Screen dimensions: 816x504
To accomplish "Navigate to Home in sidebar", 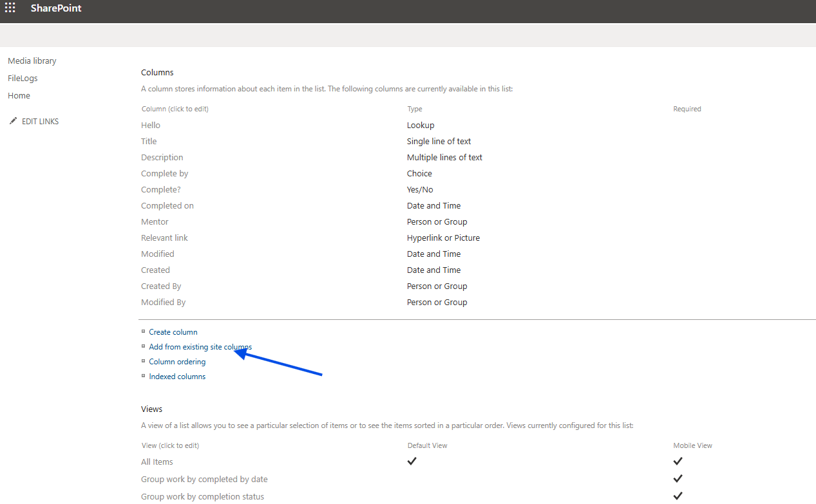I will (x=19, y=96).
